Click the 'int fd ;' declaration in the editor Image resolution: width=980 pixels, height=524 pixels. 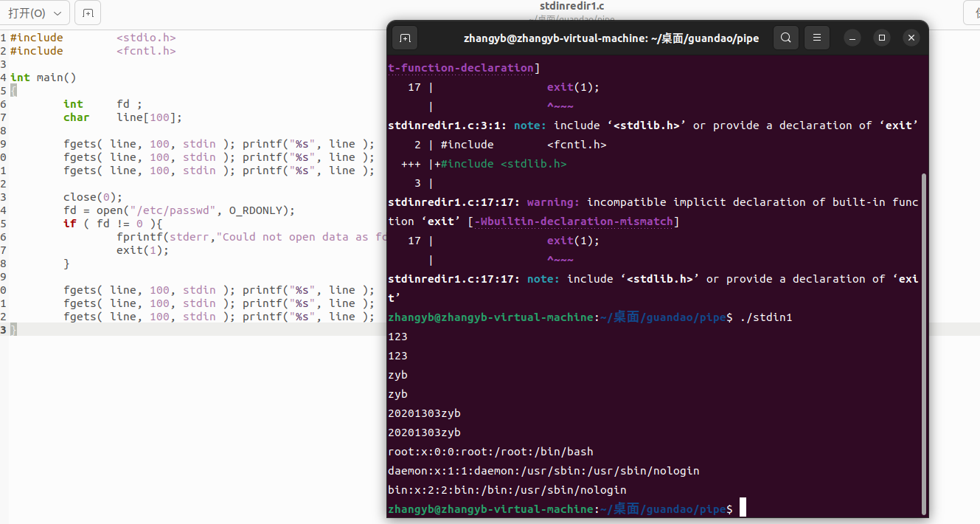pos(102,104)
